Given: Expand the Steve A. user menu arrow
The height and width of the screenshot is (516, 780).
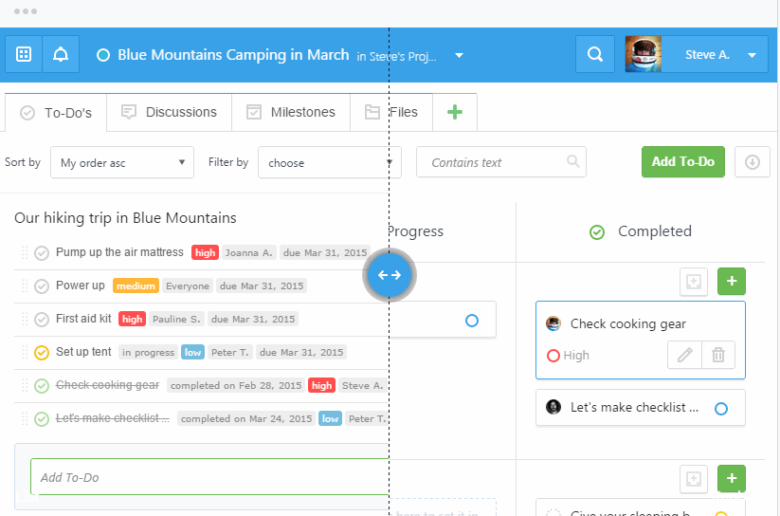Looking at the screenshot, I should (x=752, y=55).
